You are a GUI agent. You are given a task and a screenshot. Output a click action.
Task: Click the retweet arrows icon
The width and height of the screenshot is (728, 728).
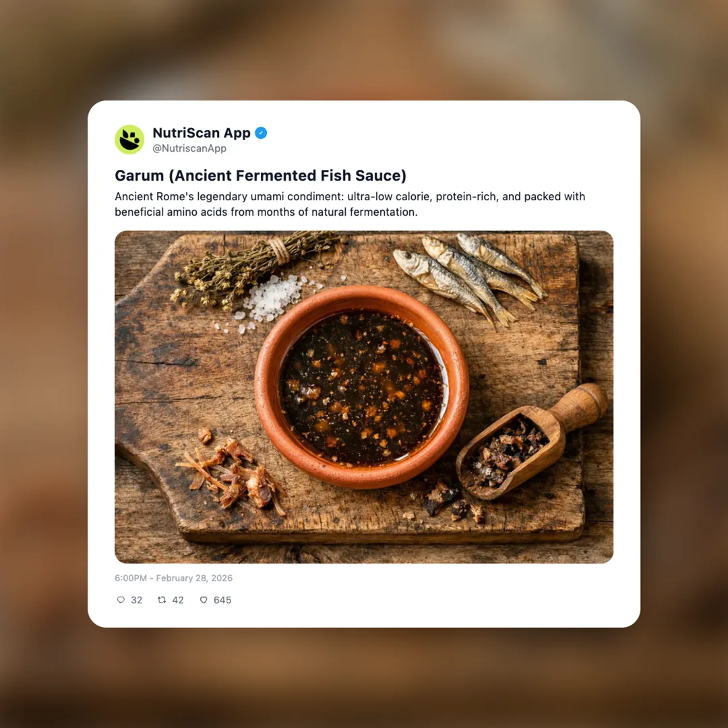point(162,600)
